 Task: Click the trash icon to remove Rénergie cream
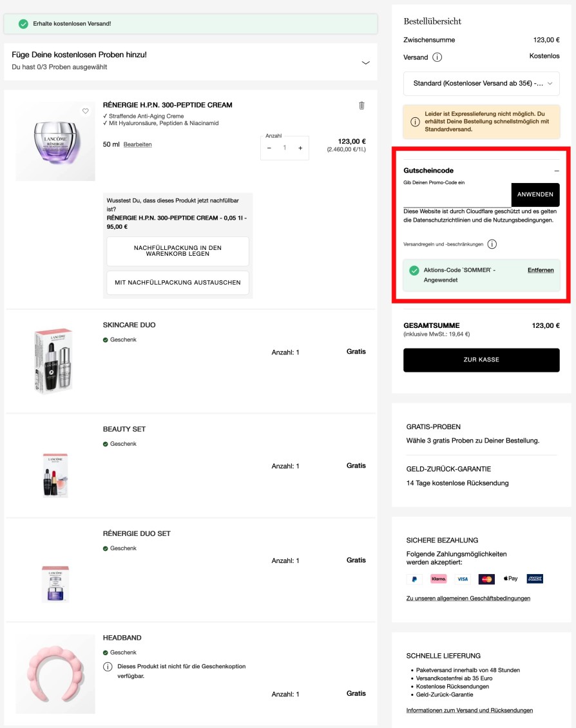point(361,106)
